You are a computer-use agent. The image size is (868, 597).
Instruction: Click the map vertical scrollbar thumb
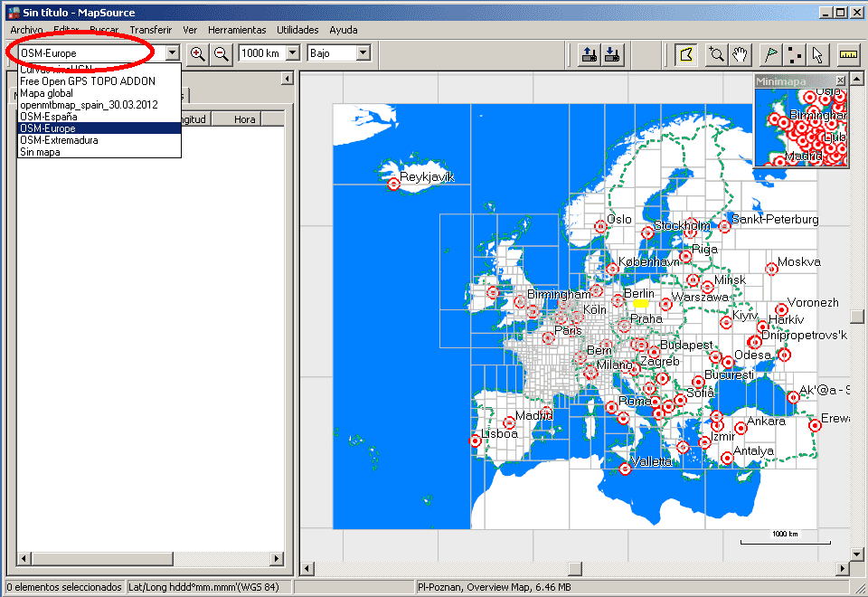(x=856, y=317)
